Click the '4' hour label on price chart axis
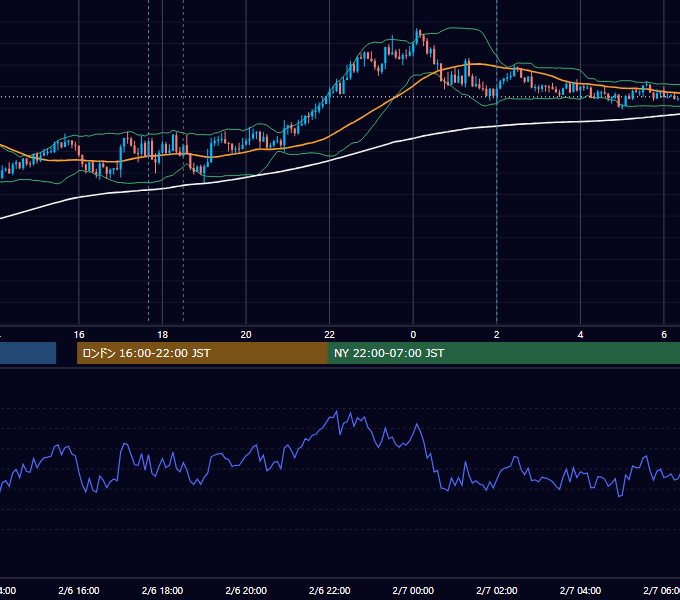Image resolution: width=680 pixels, height=600 pixels. (x=580, y=335)
